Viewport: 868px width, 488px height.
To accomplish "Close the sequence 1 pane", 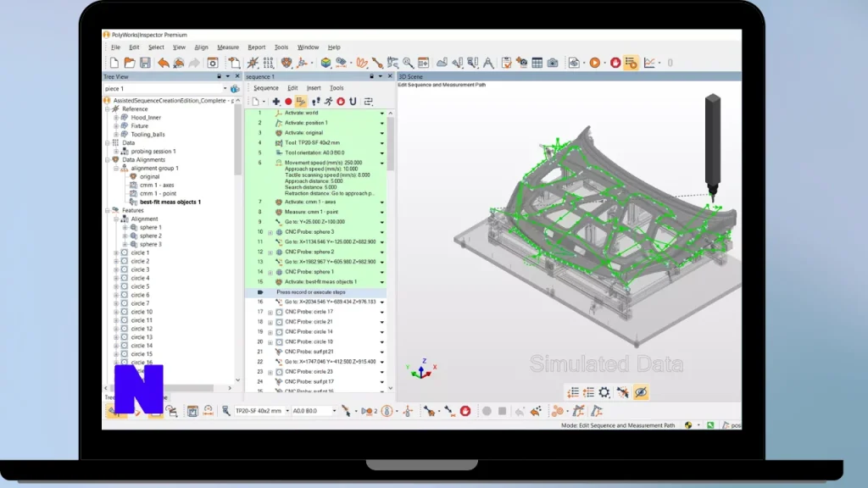I will pos(390,76).
